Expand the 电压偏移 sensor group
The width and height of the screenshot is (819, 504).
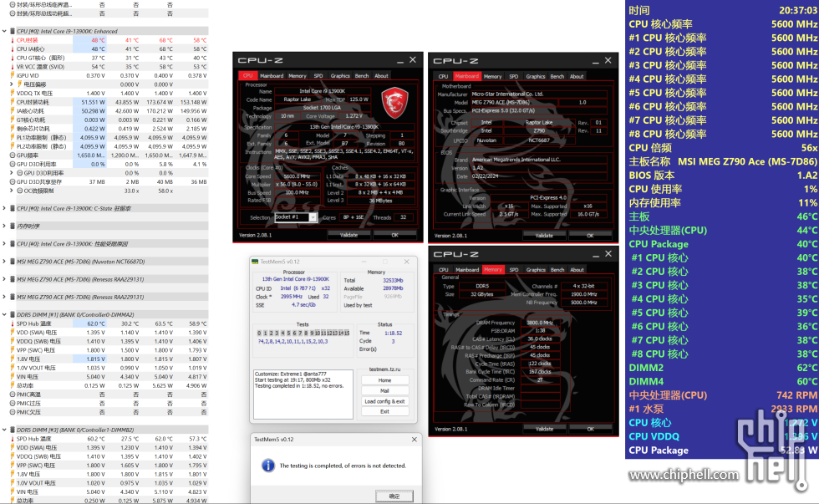(x=12, y=84)
